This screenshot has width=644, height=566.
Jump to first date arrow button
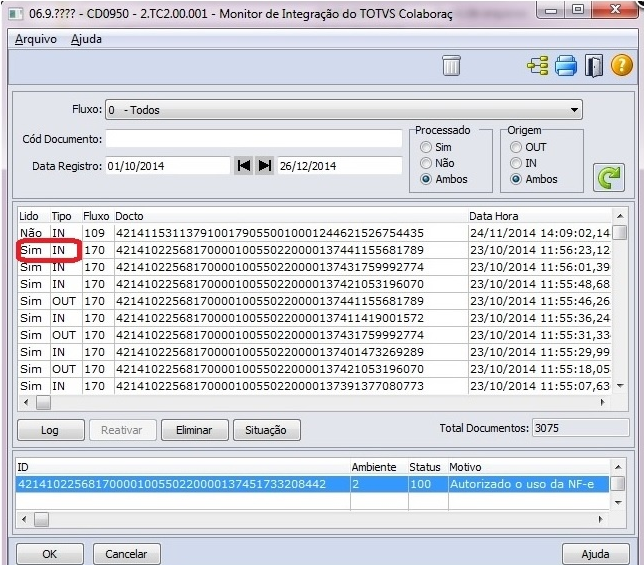244,166
